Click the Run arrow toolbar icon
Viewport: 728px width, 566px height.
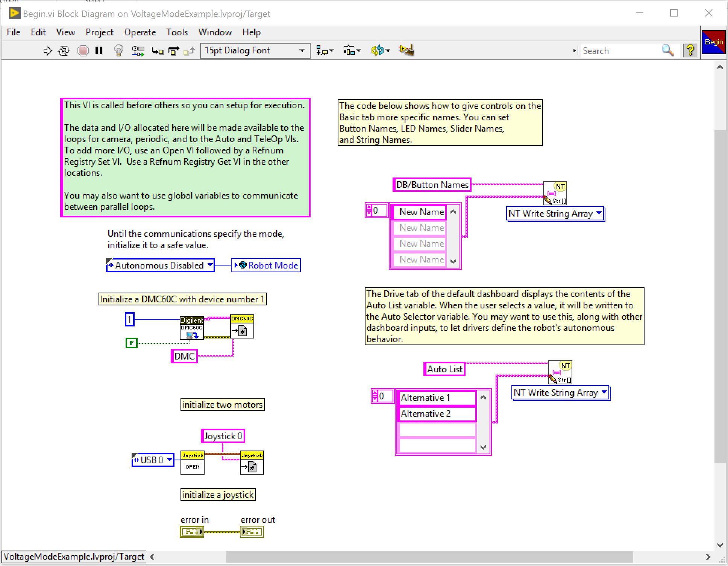pos(47,51)
